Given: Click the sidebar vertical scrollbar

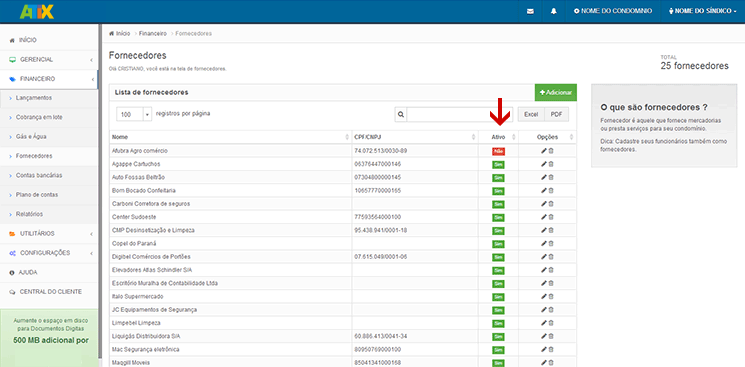Looking at the screenshot, I should tap(99, 190).
